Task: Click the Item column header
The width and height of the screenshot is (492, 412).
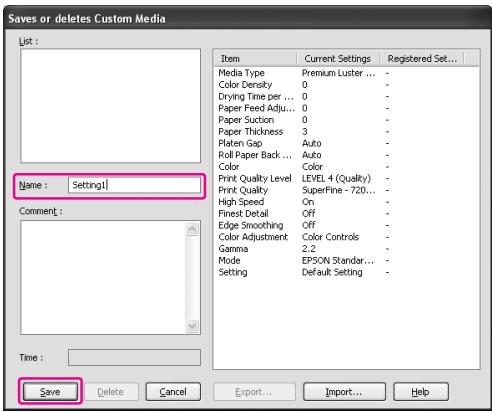Action: tap(255, 59)
